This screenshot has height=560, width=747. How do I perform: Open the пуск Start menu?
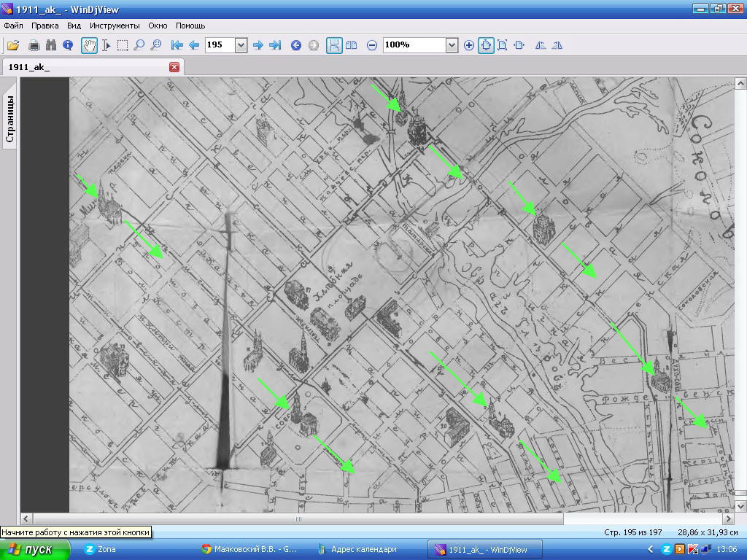(x=35, y=550)
